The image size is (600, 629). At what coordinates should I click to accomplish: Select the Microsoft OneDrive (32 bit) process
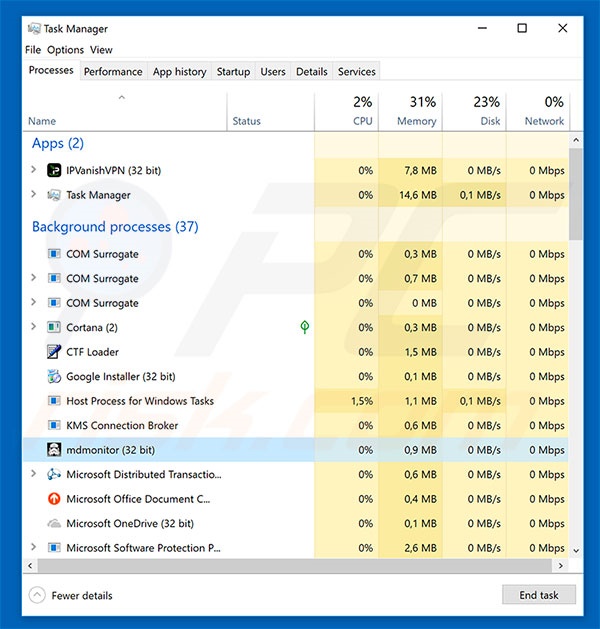click(296, 523)
